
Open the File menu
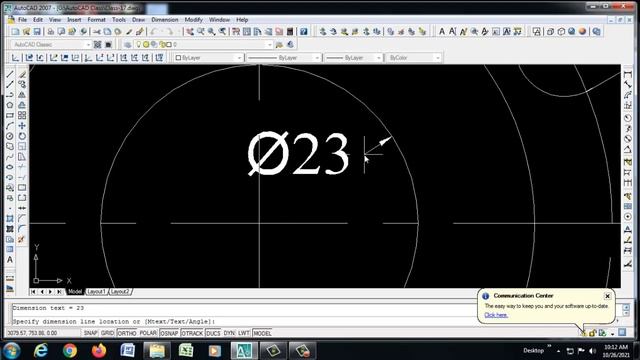click(22, 20)
